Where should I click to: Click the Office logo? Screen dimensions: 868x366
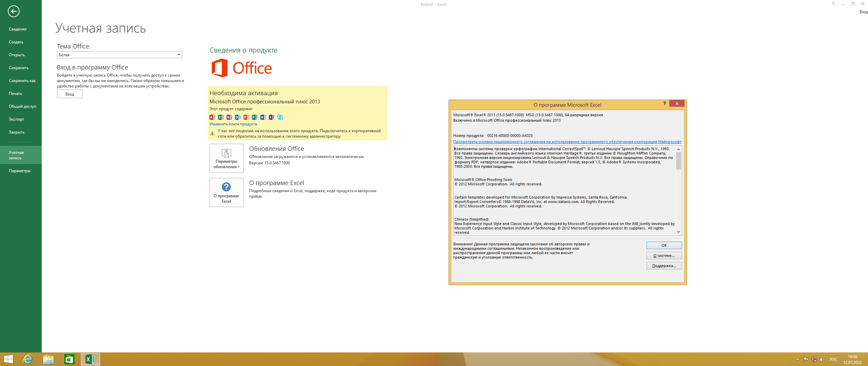pyautogui.click(x=241, y=68)
